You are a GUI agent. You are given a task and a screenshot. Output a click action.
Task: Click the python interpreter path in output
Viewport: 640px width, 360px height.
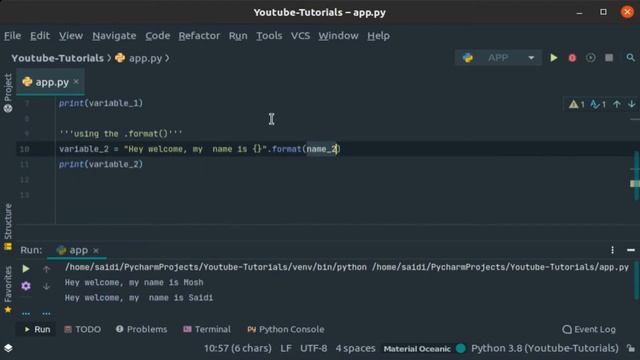click(216, 267)
